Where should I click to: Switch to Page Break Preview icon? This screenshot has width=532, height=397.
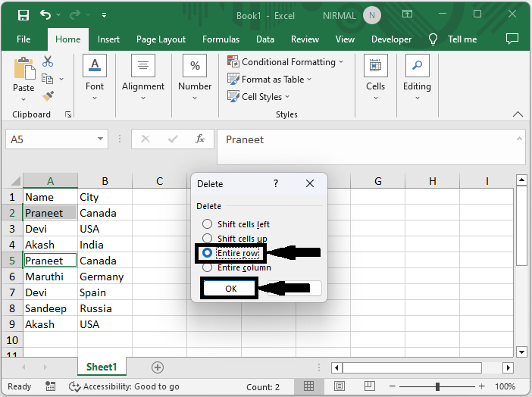[x=370, y=386]
